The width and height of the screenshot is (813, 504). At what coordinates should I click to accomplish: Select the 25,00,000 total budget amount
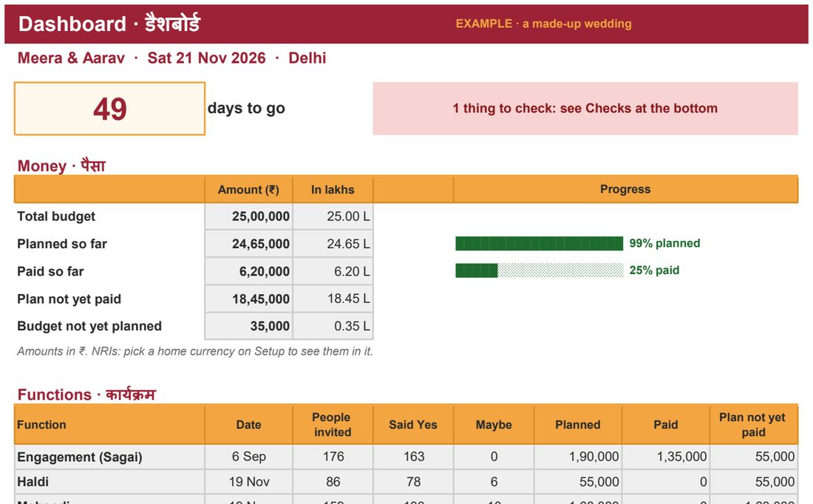pos(248,217)
